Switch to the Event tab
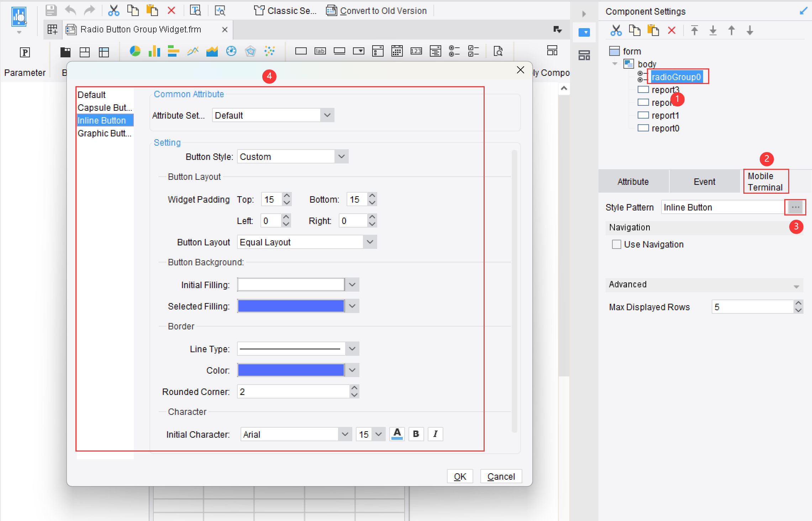This screenshot has width=812, height=521. (x=705, y=181)
